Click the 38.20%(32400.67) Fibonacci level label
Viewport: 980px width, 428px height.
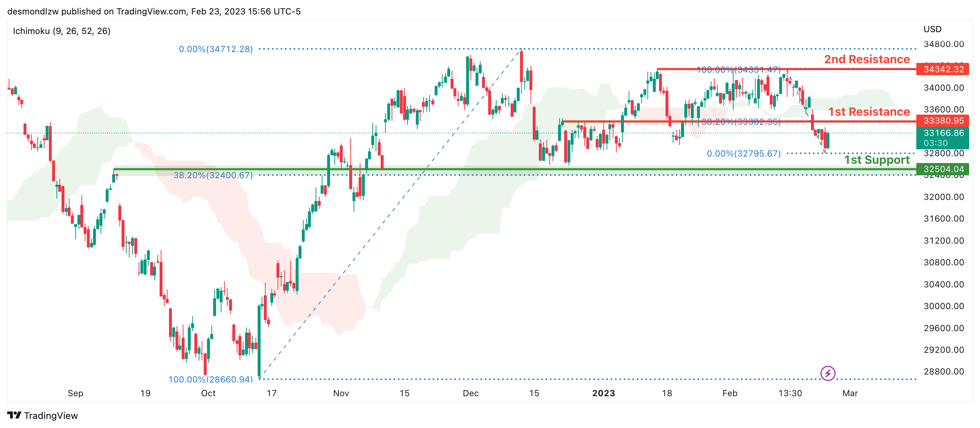[x=213, y=175]
